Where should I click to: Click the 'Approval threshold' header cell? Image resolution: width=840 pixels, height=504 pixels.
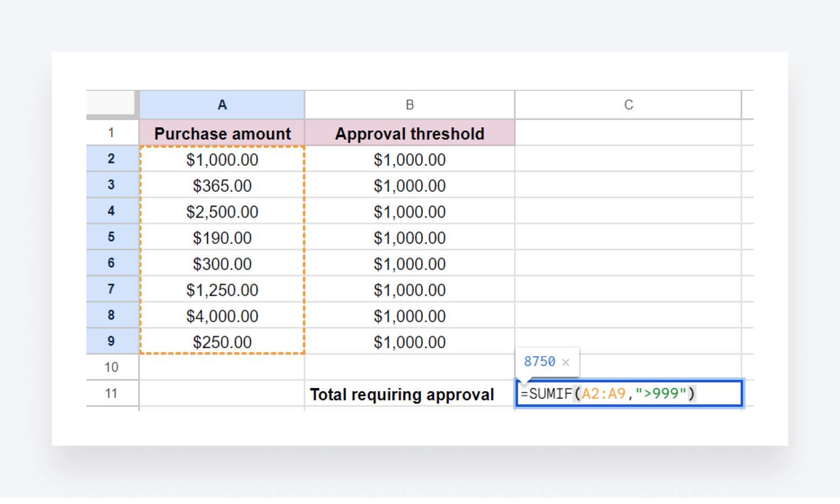point(410,133)
